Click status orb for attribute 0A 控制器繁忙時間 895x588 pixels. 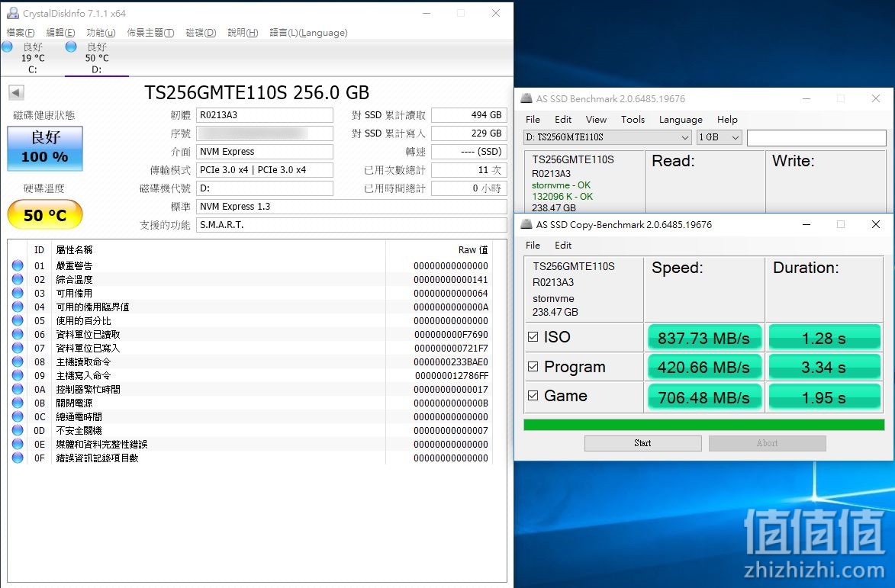18,389
